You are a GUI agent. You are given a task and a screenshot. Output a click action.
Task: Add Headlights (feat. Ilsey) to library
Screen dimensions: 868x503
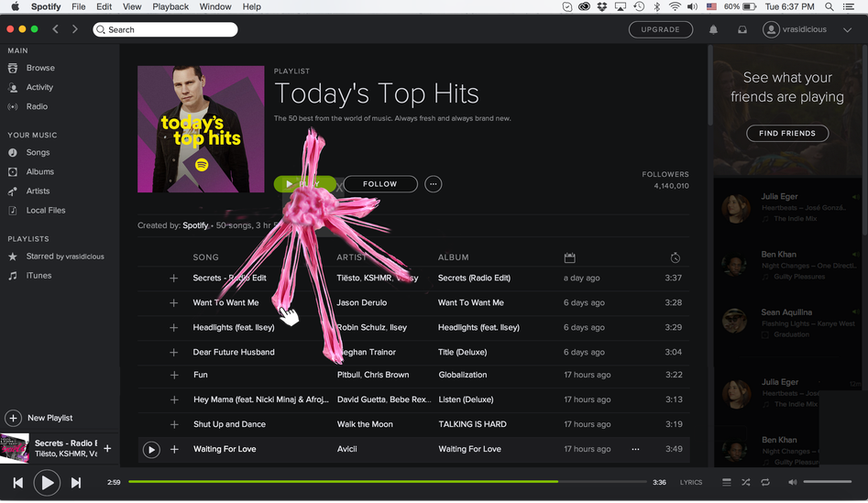point(174,328)
